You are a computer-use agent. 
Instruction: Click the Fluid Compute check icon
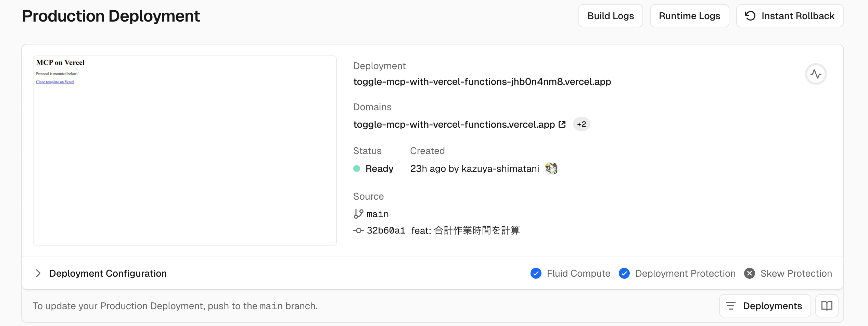coord(536,273)
